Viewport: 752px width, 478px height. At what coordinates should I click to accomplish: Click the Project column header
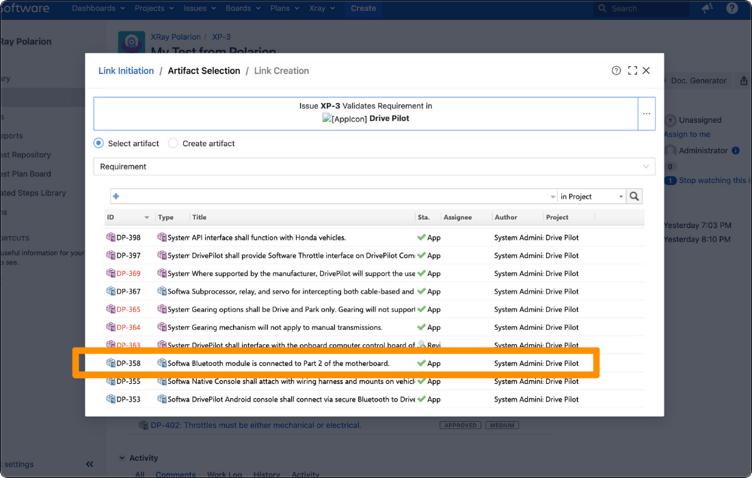pyautogui.click(x=557, y=217)
